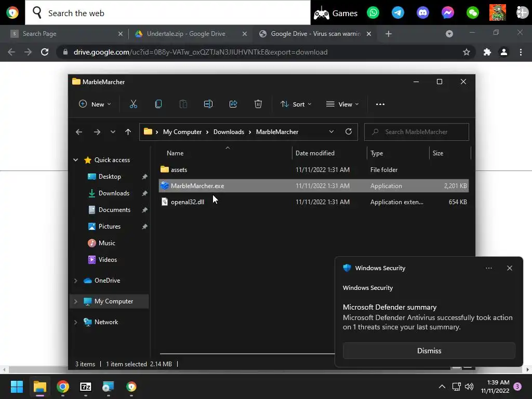Open recent locations chevron beside navigation arrows
The image size is (532, 399).
pos(113,132)
